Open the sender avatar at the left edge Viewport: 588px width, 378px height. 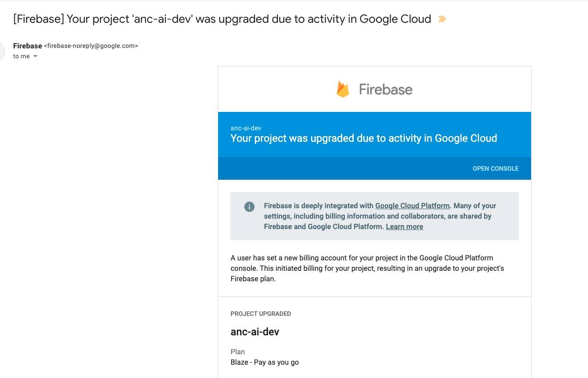[x=1, y=51]
